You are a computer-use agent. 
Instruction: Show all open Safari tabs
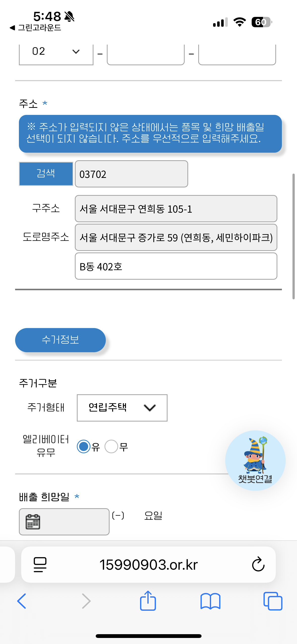coord(273,601)
